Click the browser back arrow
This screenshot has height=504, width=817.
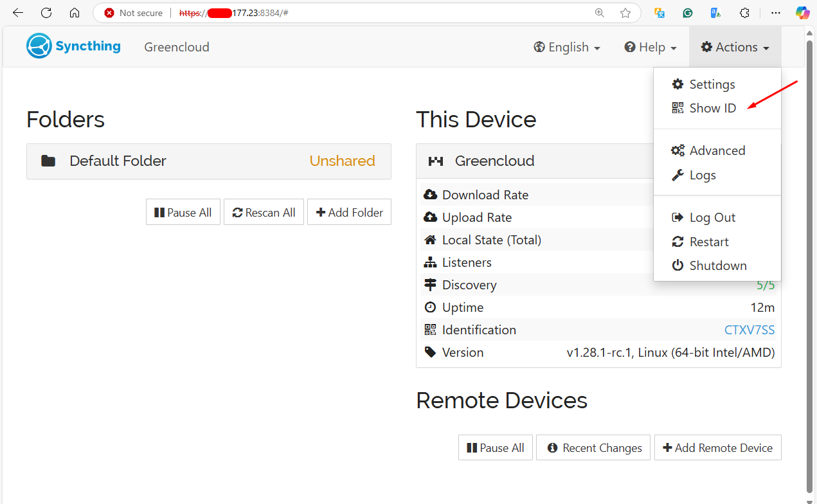[x=18, y=13]
